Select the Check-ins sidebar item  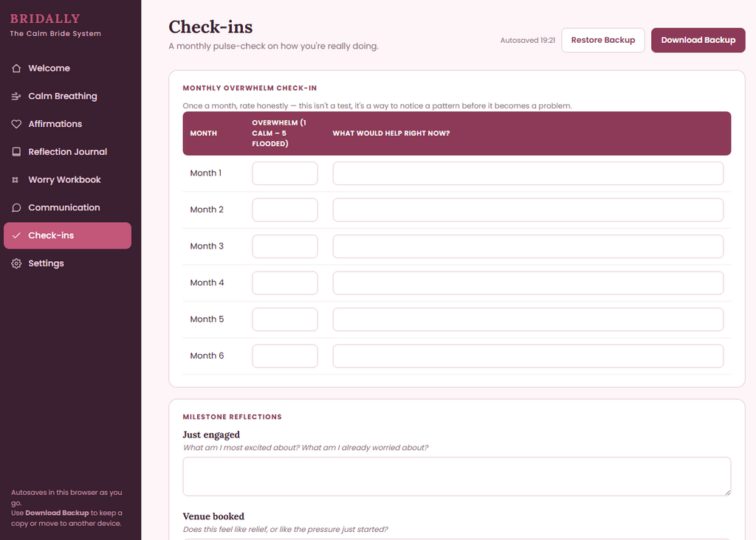67,235
